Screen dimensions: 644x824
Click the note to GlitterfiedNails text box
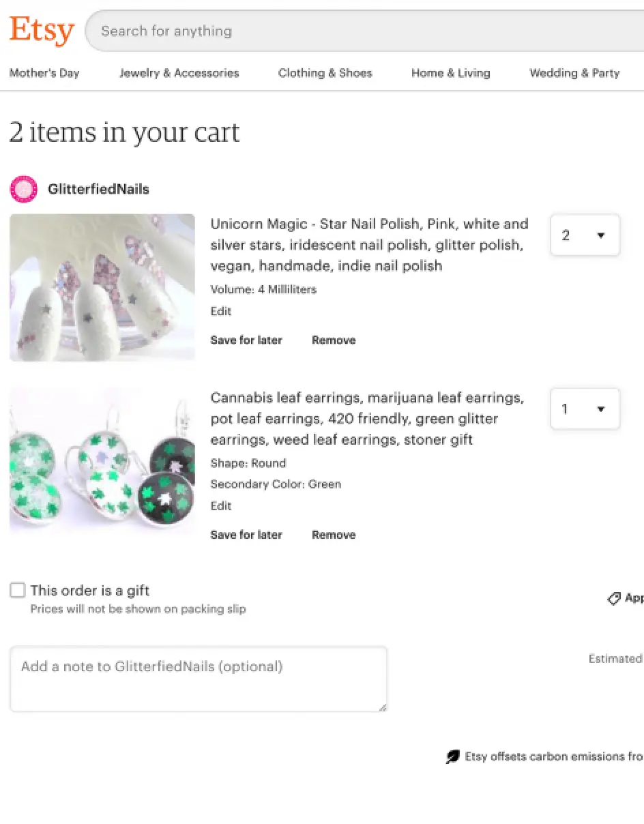198,679
